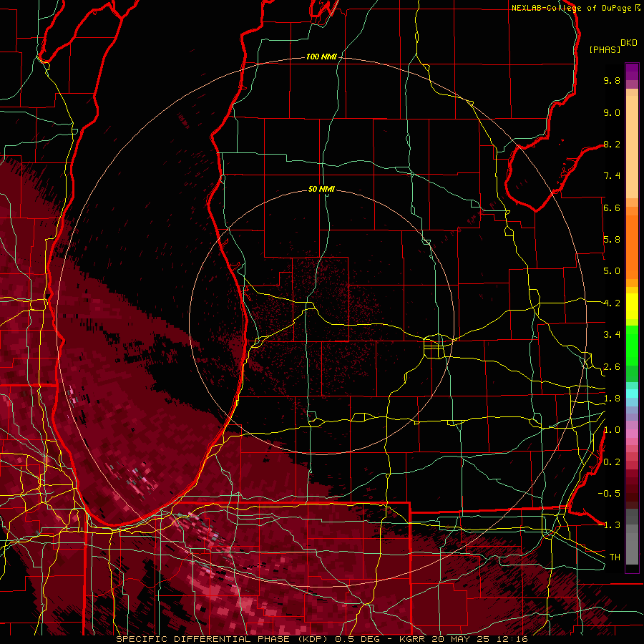Click the 1.8 value on the color scale
The image size is (644, 644).
point(612,399)
